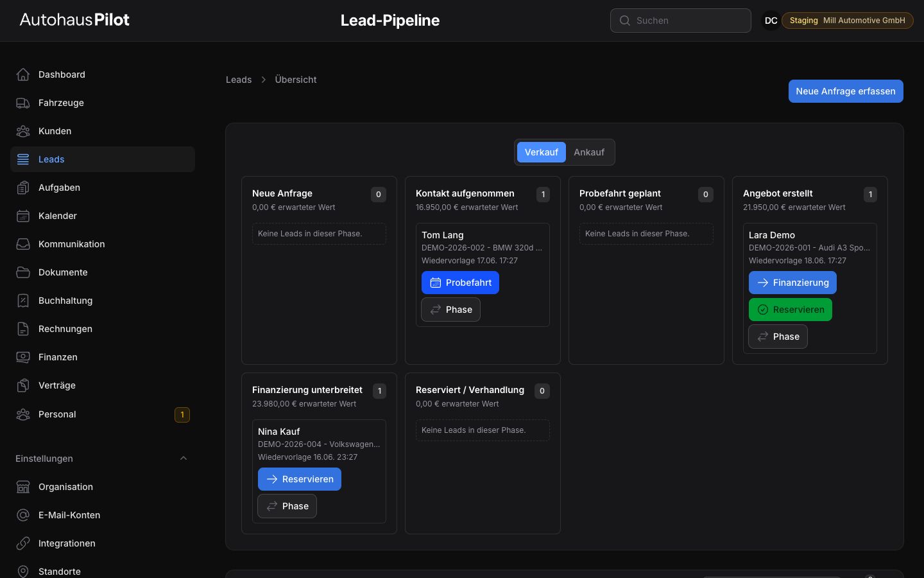Click 'DEMO-2026-001 - Audi A3' text
This screenshot has height=578, width=924.
click(x=809, y=248)
